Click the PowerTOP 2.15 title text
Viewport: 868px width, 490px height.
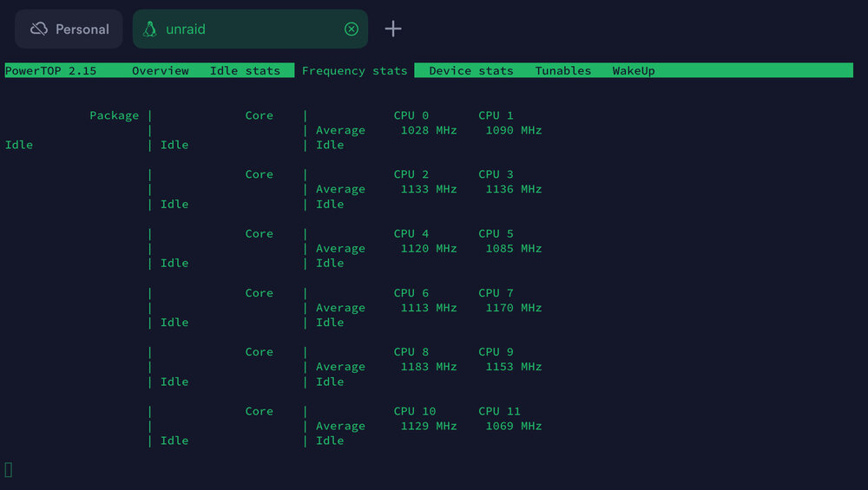[x=50, y=71]
